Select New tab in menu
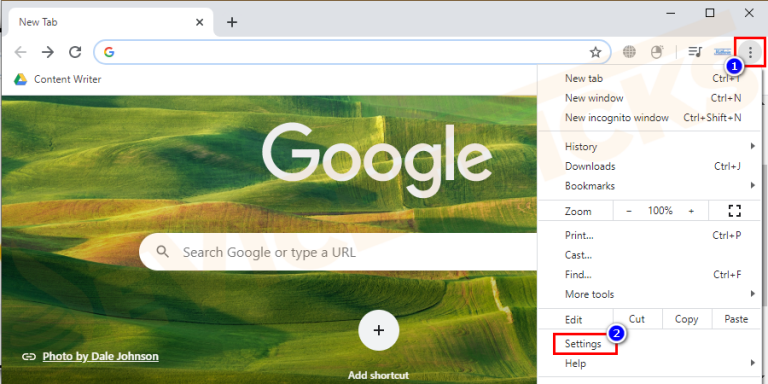The image size is (768, 384). click(650, 78)
